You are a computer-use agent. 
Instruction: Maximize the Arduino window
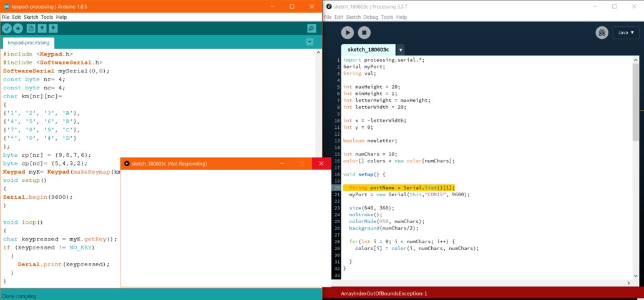click(292, 7)
